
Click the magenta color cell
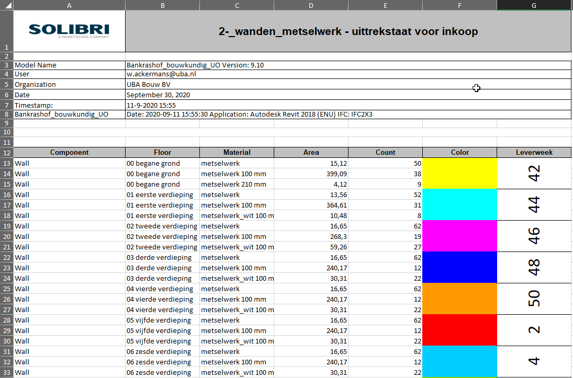(x=459, y=236)
